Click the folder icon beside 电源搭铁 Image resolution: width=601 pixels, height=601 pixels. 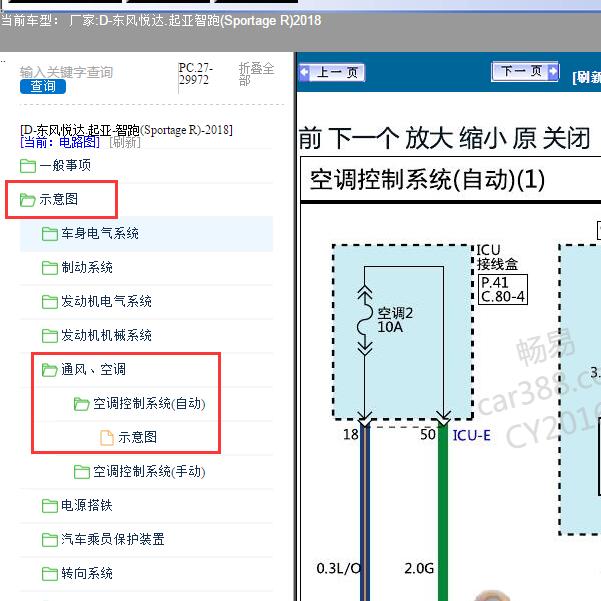click(50, 506)
